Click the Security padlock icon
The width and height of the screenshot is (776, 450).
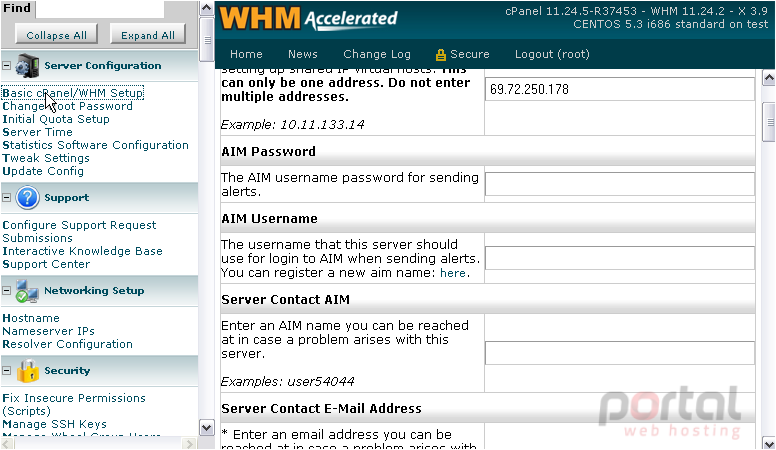pyautogui.click(x=28, y=371)
